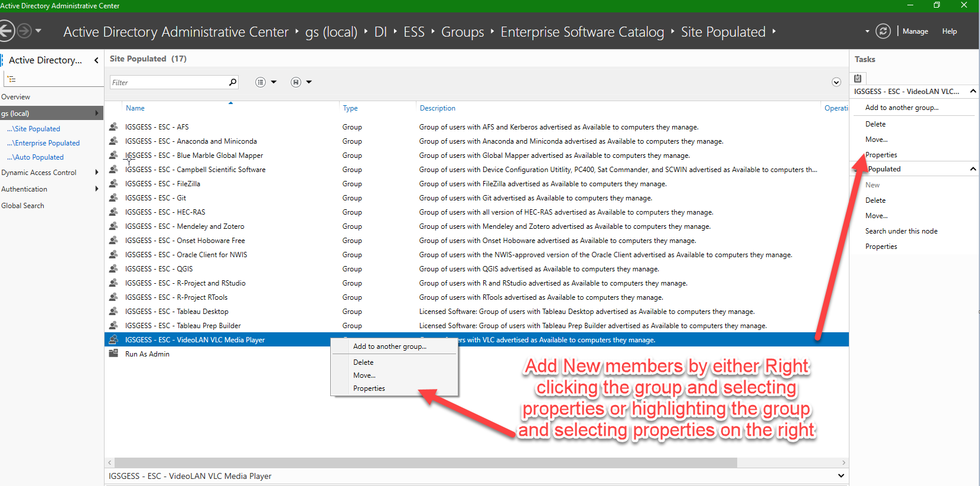Screen dimensions: 980x486
Task: Click the group icon for R-Project RTools
Action: tap(113, 297)
